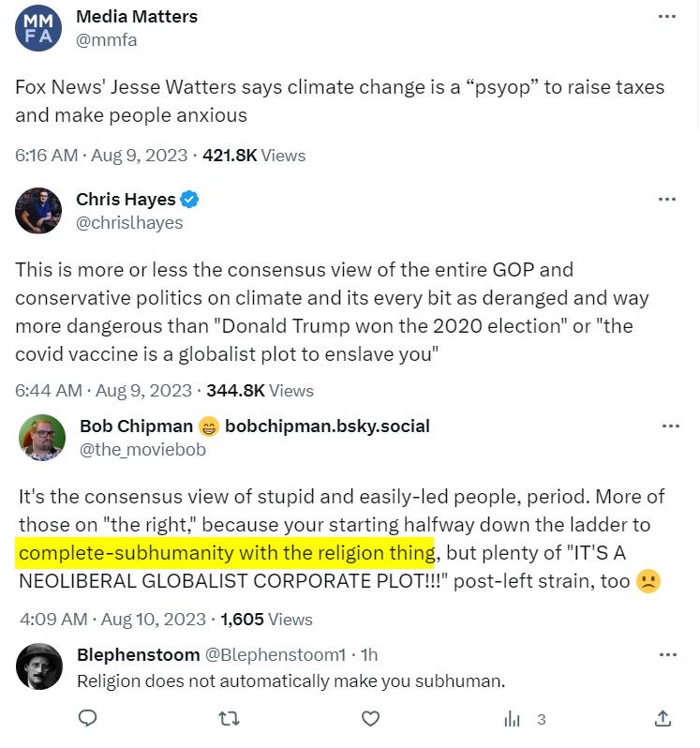Click the @mmfa handle link
The image size is (700, 748).
tap(107, 40)
